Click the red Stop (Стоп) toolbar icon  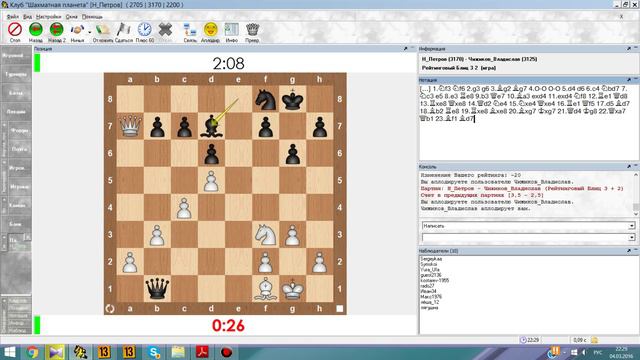pyautogui.click(x=15, y=29)
